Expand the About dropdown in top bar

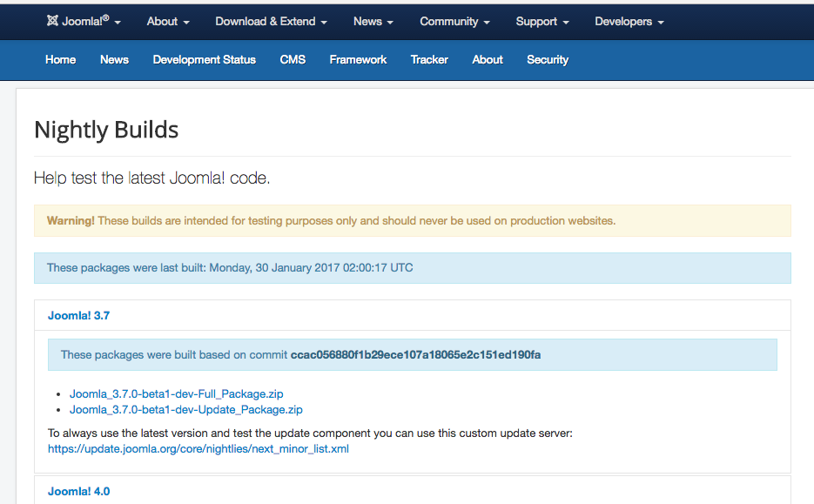pyautogui.click(x=168, y=21)
